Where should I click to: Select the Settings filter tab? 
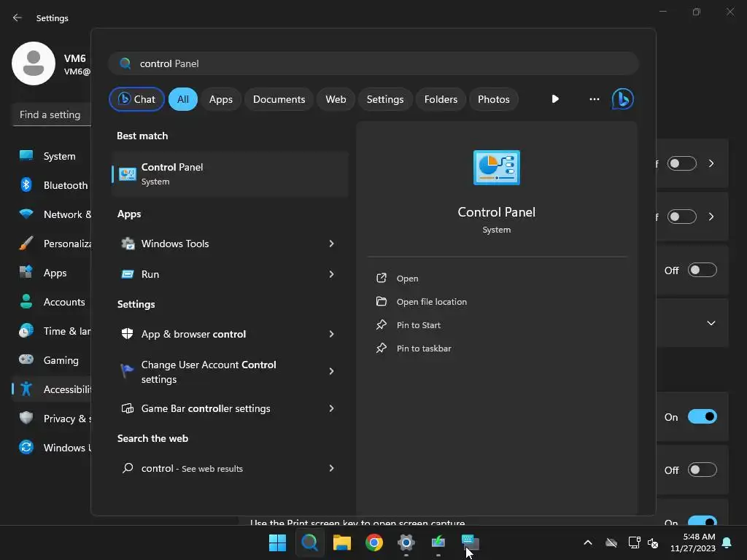tap(385, 99)
